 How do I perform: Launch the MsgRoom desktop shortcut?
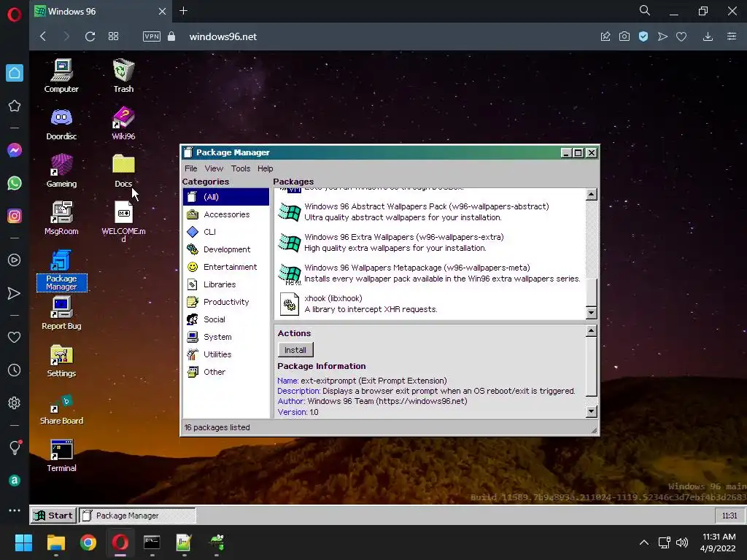(x=61, y=218)
